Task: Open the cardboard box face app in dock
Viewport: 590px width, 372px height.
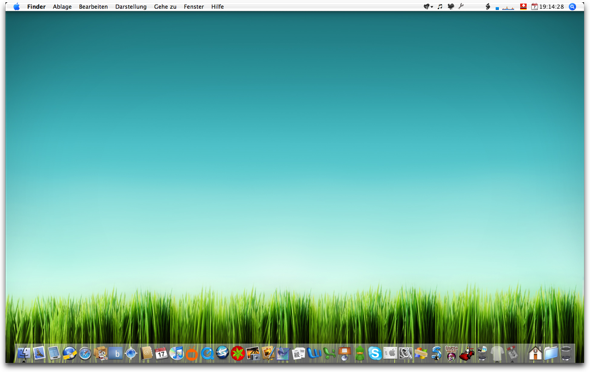Action: (100, 353)
